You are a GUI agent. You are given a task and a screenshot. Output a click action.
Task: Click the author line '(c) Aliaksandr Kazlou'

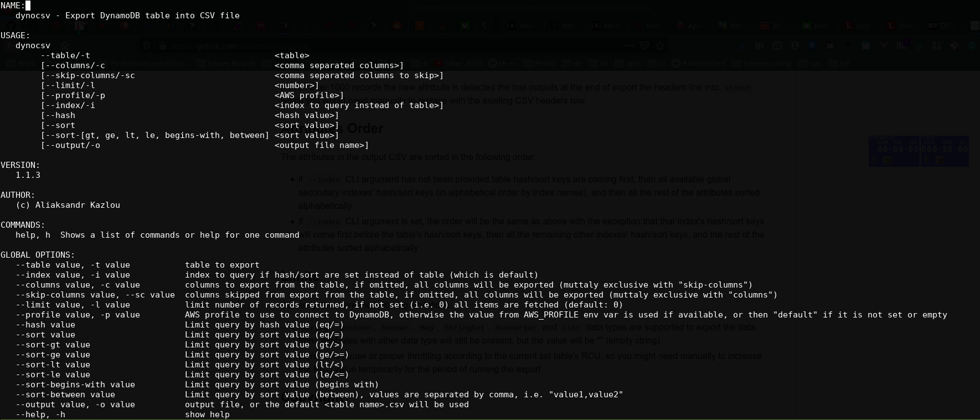pos(68,205)
